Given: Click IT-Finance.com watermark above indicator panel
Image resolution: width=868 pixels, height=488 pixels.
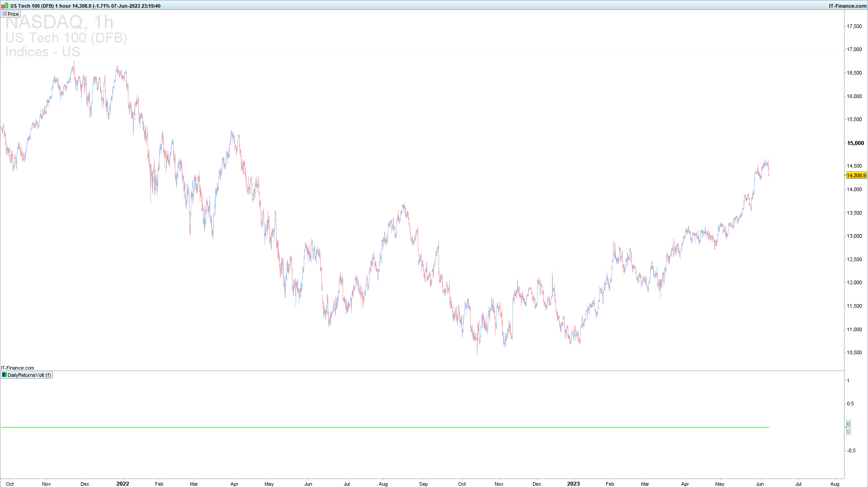Looking at the screenshot, I should [18, 368].
